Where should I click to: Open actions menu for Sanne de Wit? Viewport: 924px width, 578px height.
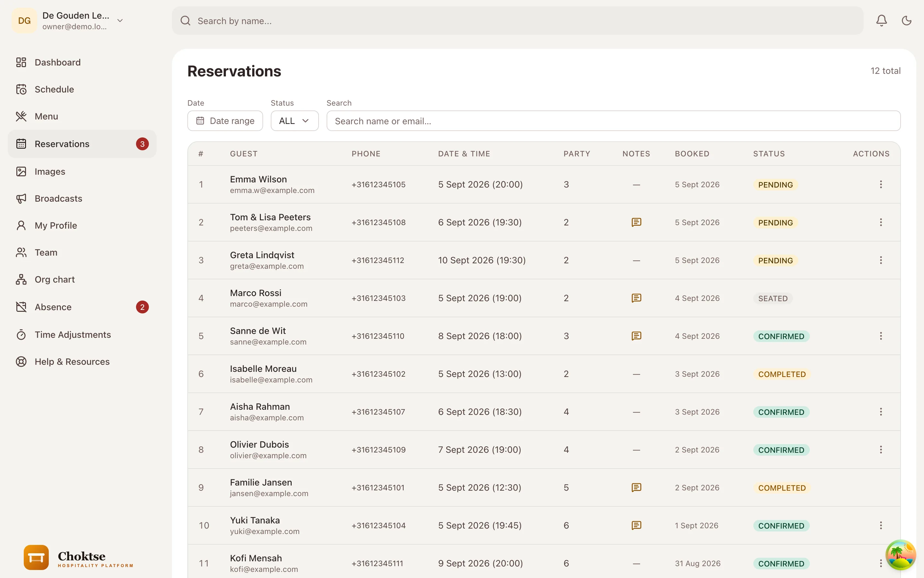click(880, 336)
